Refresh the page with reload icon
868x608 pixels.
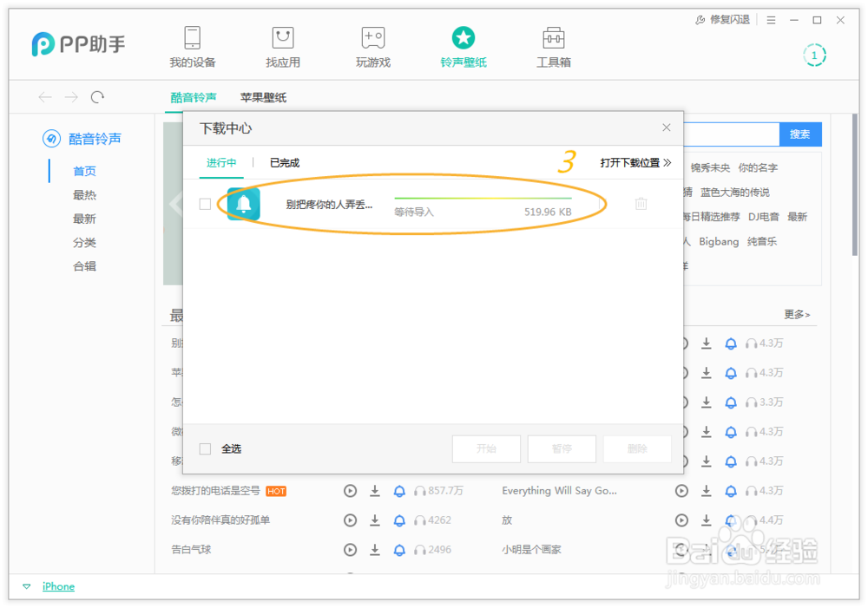pyautogui.click(x=97, y=97)
